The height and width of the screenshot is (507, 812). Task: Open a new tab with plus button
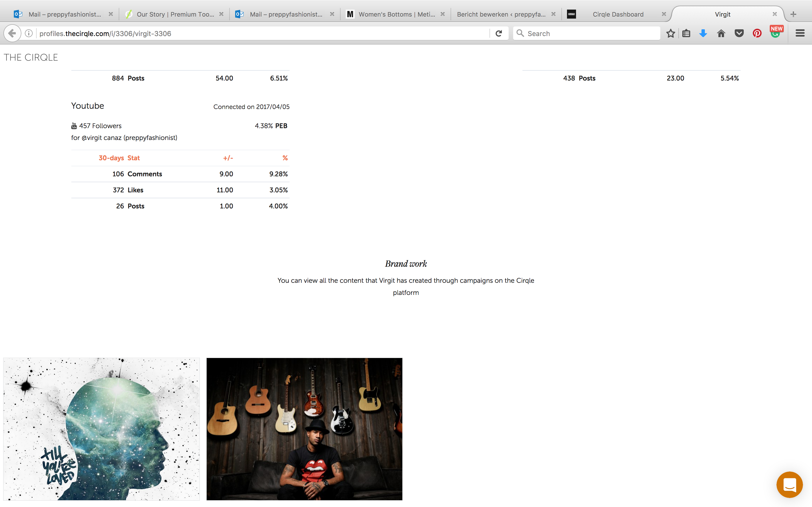pyautogui.click(x=793, y=14)
